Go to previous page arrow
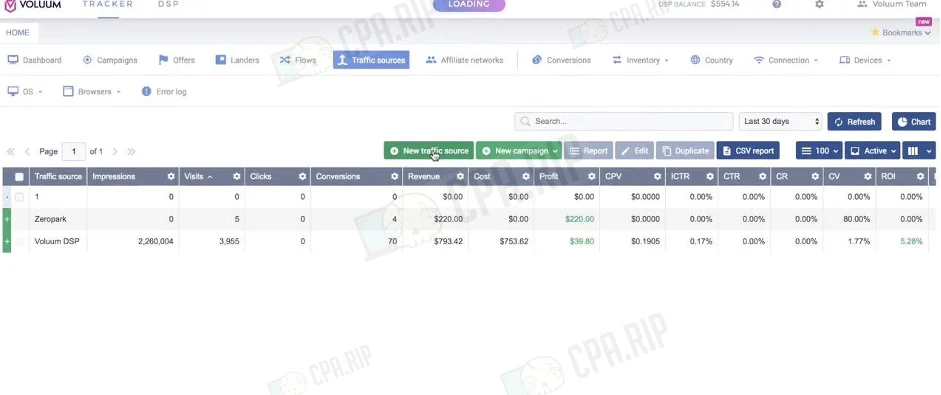Screen dimensions: 941x395 [x=27, y=152]
